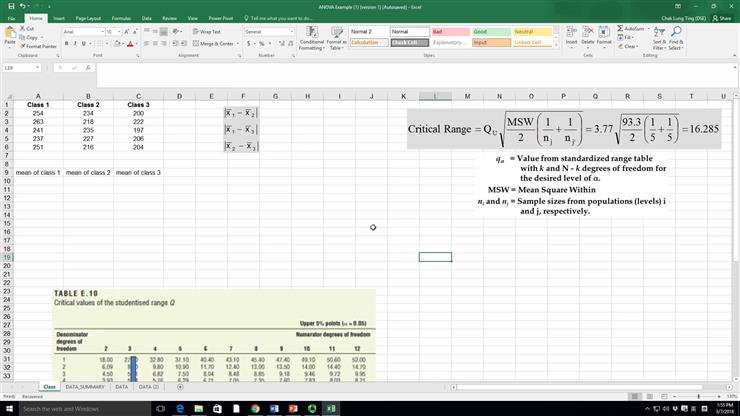740x416 pixels.
Task: Toggle Bold formatting
Action: [66, 44]
